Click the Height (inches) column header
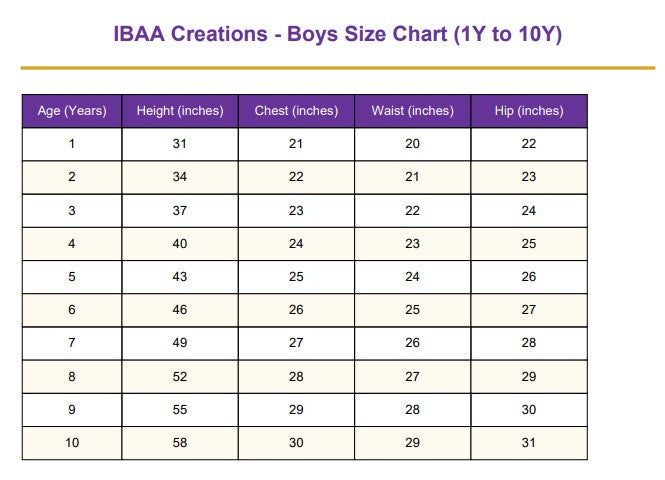Screen dimensions: 665x480 click(180, 111)
